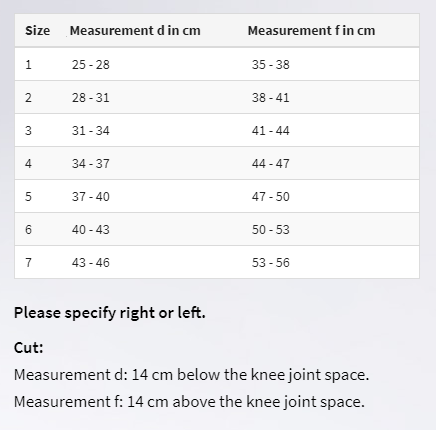Screen dimensions: 436x430
Task: Click the Cut: heading
Action: point(29,348)
